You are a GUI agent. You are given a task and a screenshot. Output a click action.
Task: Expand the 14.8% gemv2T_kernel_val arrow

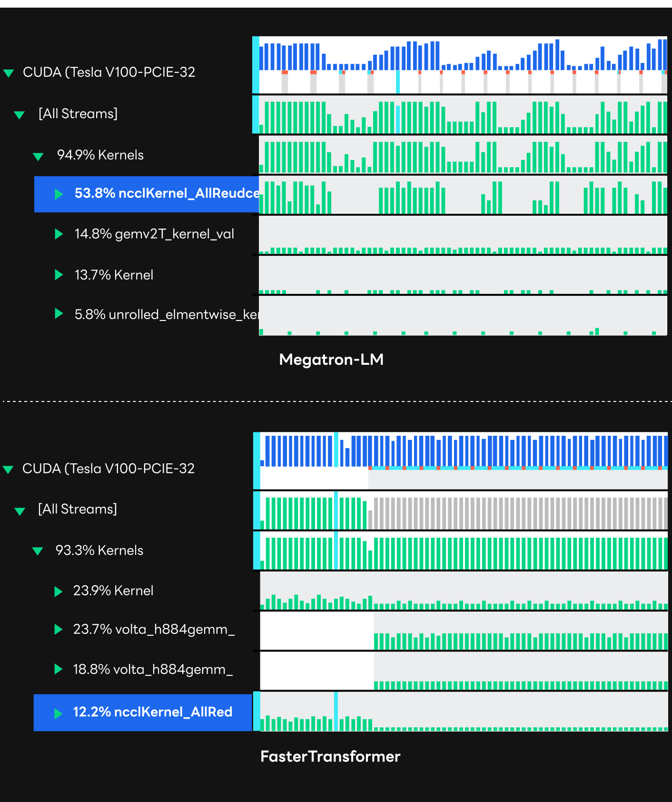point(59,234)
